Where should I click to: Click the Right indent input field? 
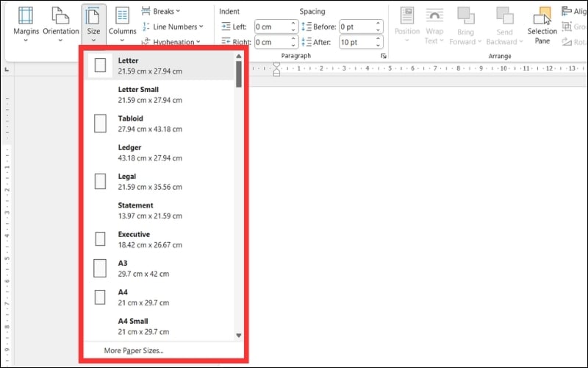pyautogui.click(x=272, y=42)
